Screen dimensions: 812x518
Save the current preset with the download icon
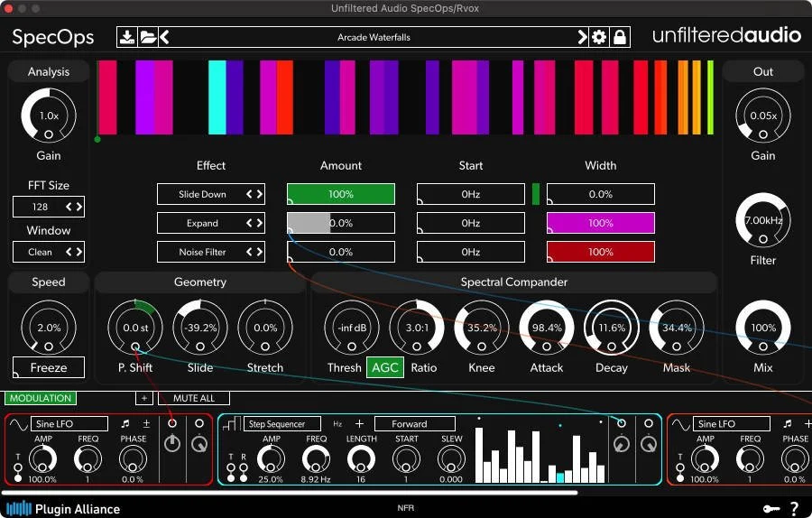coord(127,37)
